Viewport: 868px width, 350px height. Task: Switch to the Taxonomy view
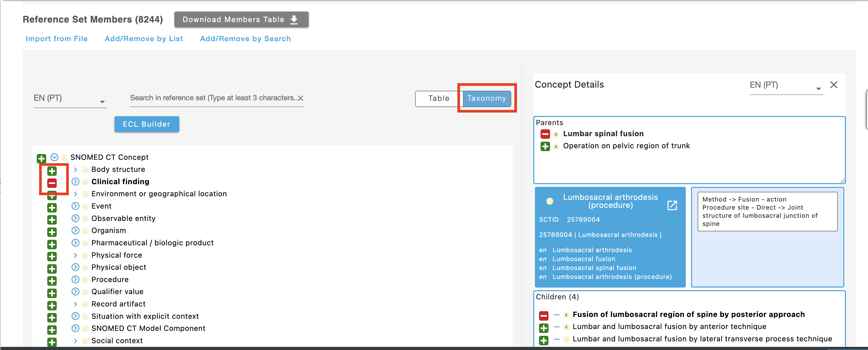[x=487, y=98]
